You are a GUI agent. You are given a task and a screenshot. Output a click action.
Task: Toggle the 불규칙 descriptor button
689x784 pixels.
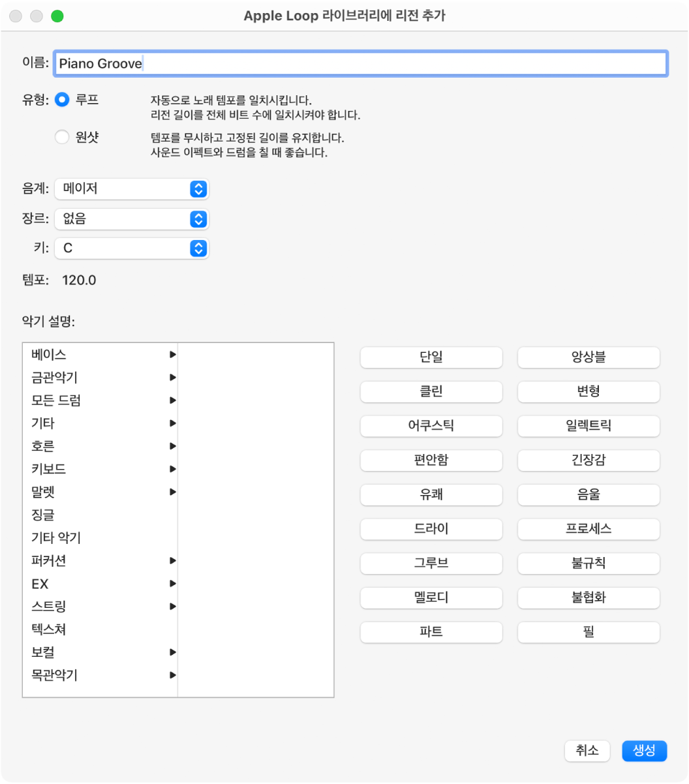click(x=589, y=563)
